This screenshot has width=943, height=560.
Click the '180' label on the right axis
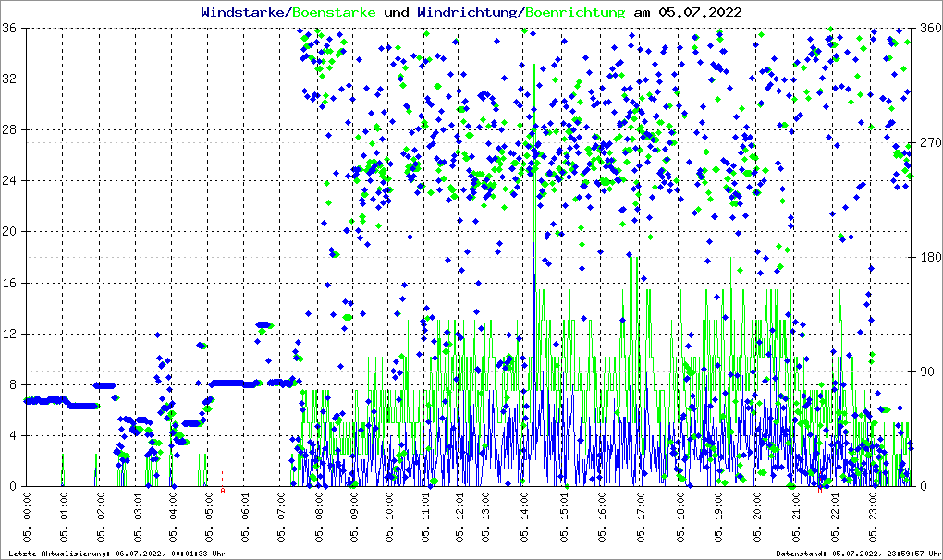pyautogui.click(x=928, y=258)
